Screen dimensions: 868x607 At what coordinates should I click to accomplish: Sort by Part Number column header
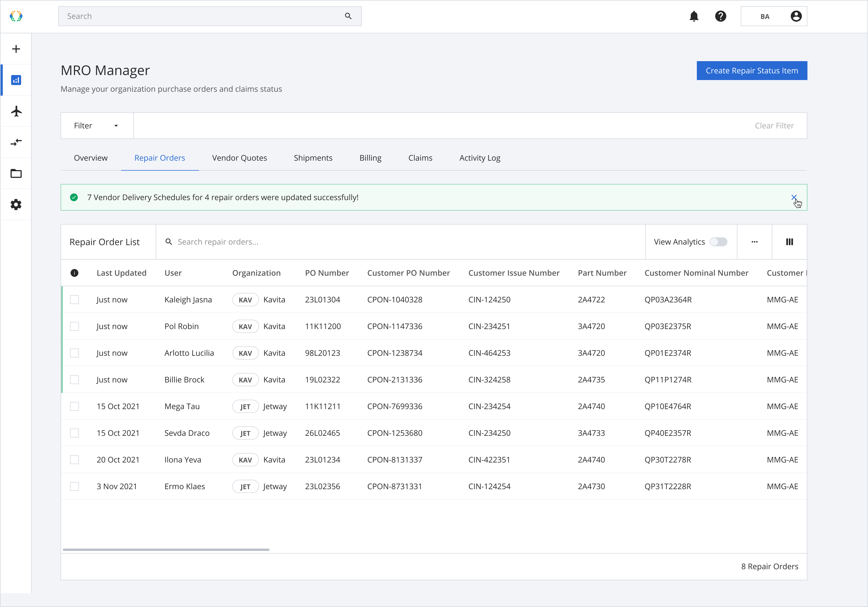coord(602,273)
